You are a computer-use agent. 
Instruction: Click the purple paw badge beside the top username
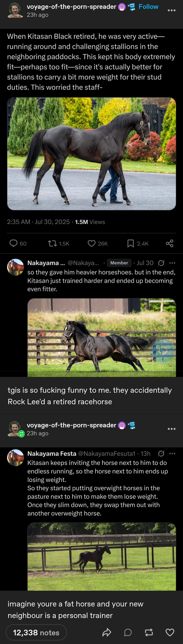click(122, 7)
